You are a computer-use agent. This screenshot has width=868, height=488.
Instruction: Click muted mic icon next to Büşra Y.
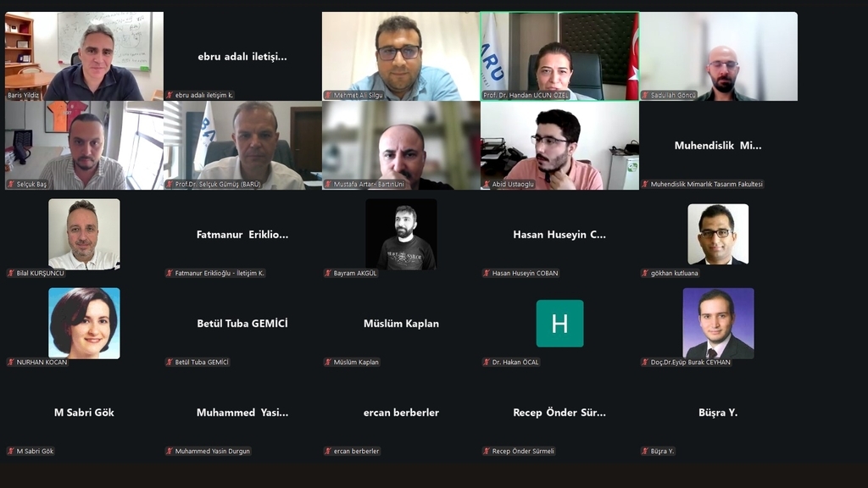click(645, 452)
